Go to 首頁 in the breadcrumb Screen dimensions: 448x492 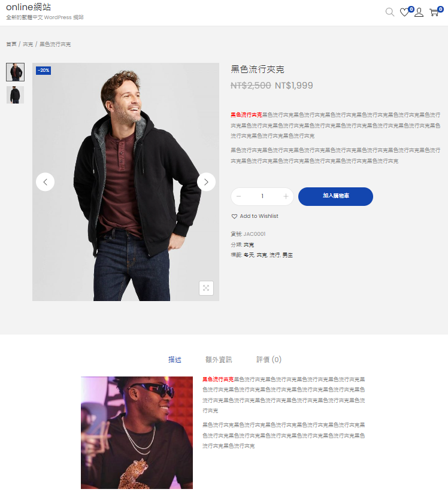(x=11, y=44)
